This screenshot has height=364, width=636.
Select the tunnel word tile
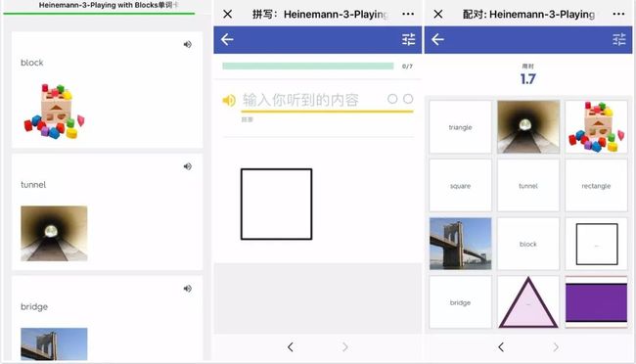click(x=528, y=186)
